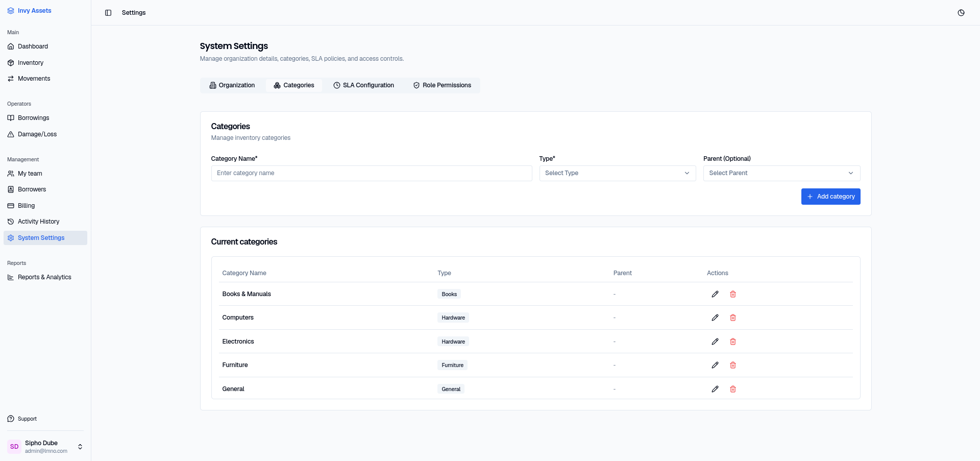The width and height of the screenshot is (980, 461).
Task: Click the Books type badge
Action: click(x=449, y=294)
